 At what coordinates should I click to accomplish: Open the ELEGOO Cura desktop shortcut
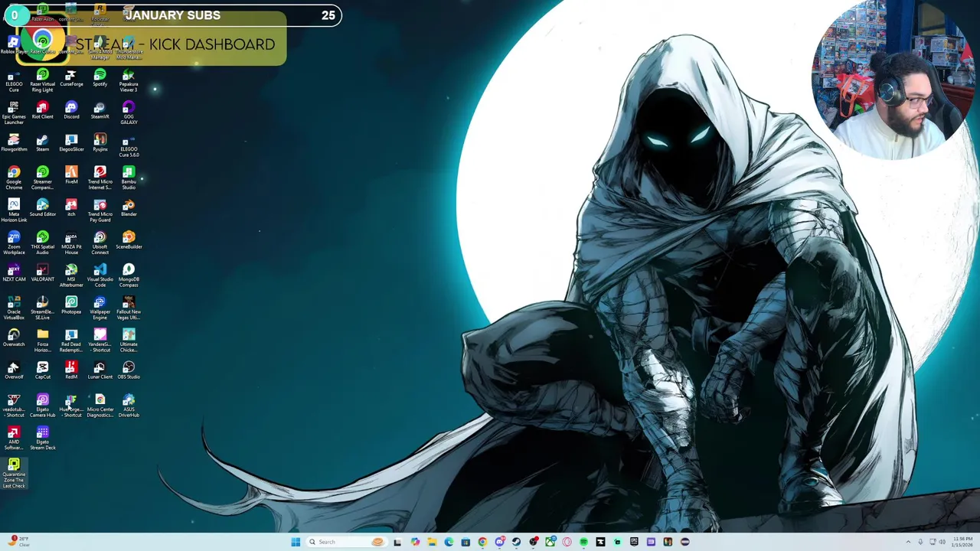click(14, 80)
